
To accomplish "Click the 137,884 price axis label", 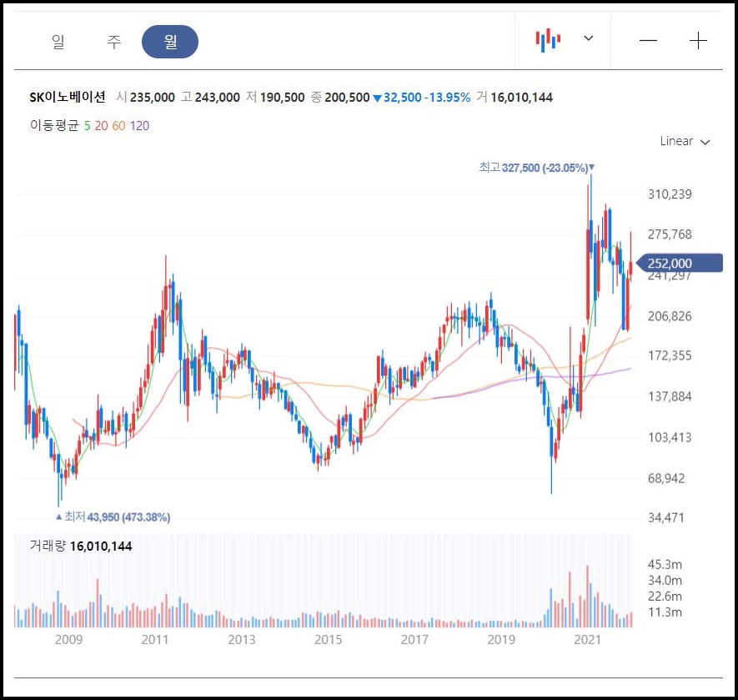I will [x=670, y=396].
